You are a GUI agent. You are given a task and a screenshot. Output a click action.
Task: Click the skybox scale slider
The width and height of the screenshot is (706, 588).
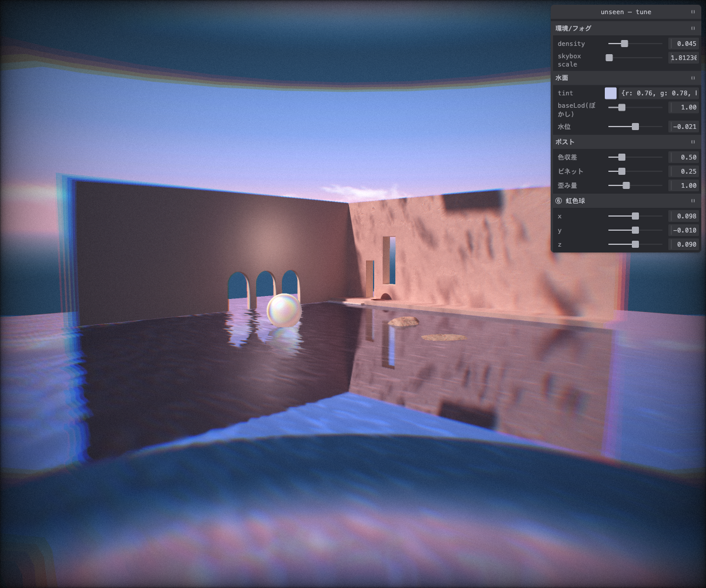click(635, 58)
